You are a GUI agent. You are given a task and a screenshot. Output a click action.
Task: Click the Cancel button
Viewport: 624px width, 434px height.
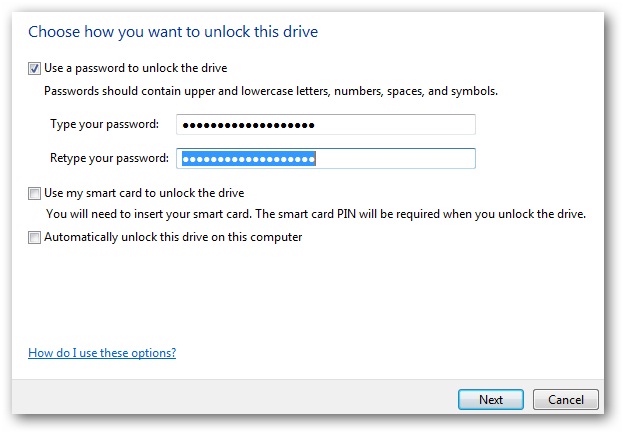click(x=566, y=399)
